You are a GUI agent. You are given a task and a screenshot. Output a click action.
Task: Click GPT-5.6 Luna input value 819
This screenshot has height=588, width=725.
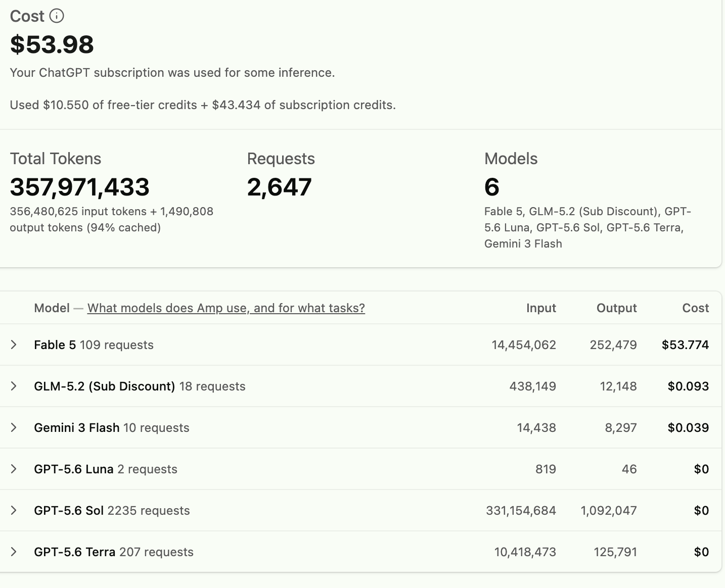(546, 469)
